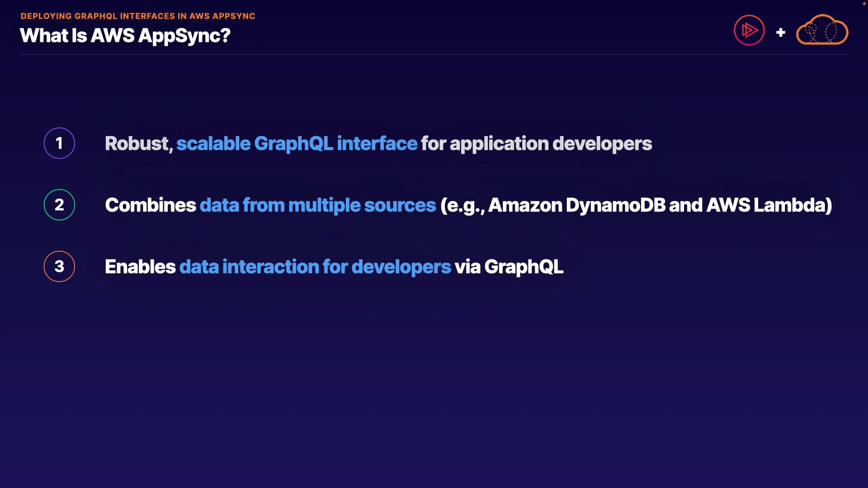Click the "via GraphQL" text
The height and width of the screenshot is (488, 868).
click(509, 267)
